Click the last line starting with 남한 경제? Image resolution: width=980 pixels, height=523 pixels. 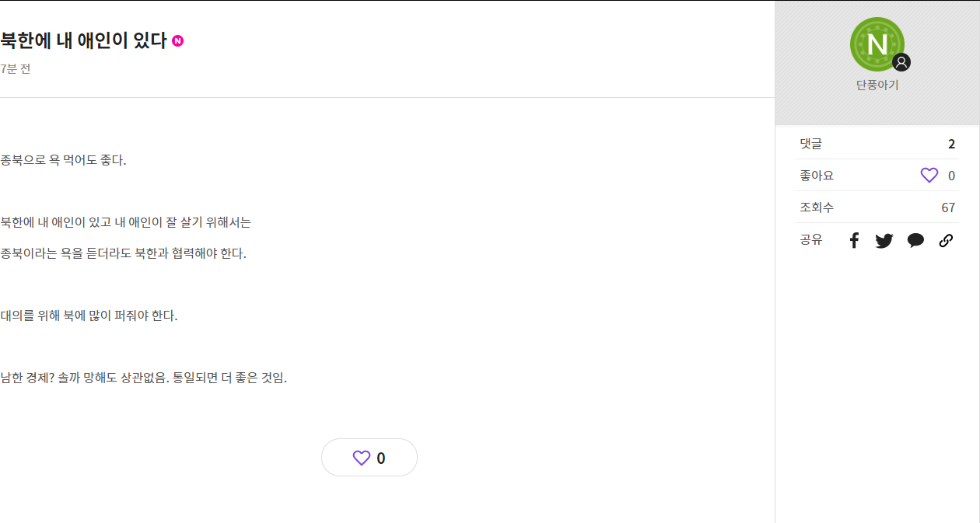point(143,378)
